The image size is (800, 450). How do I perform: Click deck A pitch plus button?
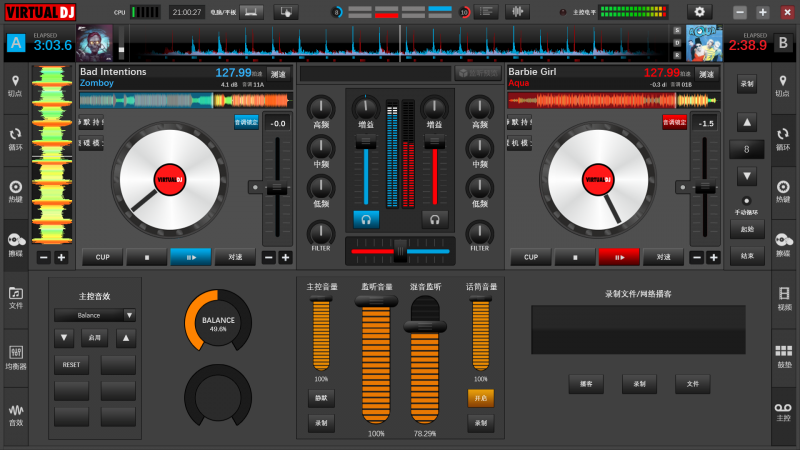pos(286,258)
